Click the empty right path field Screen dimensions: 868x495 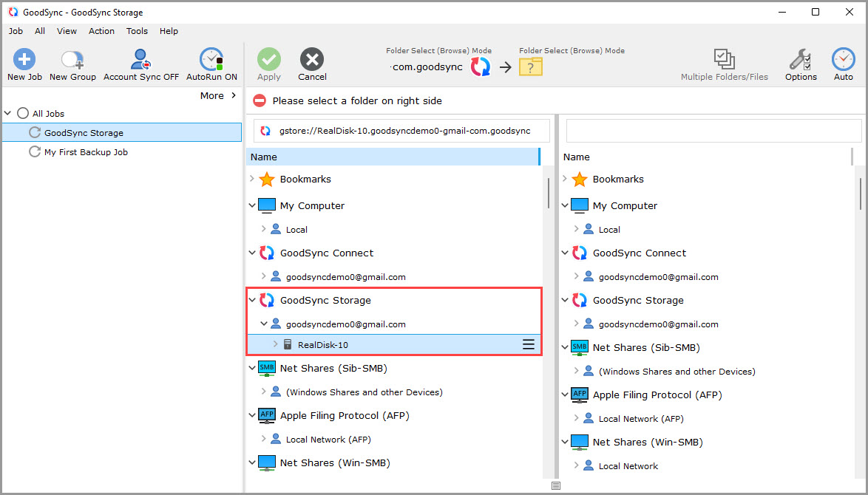coord(713,131)
